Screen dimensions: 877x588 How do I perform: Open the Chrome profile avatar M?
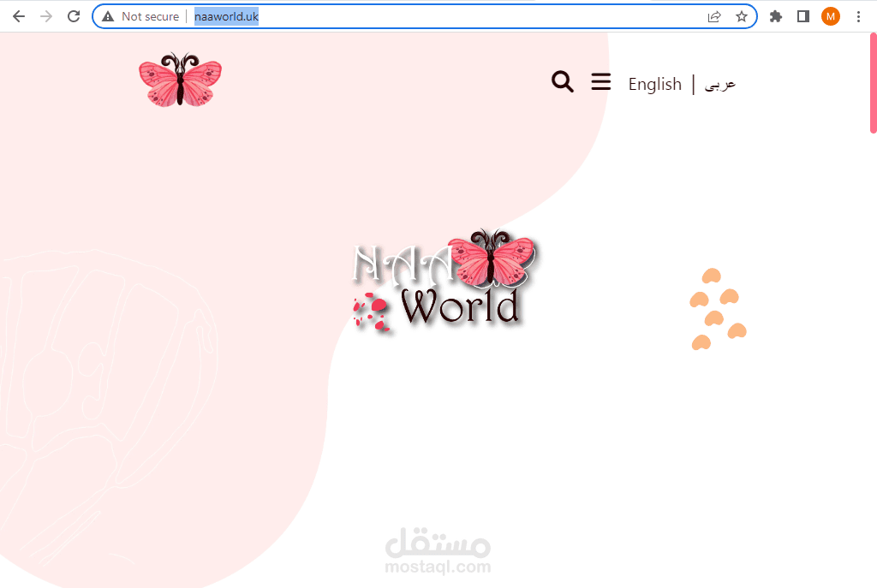pos(830,15)
